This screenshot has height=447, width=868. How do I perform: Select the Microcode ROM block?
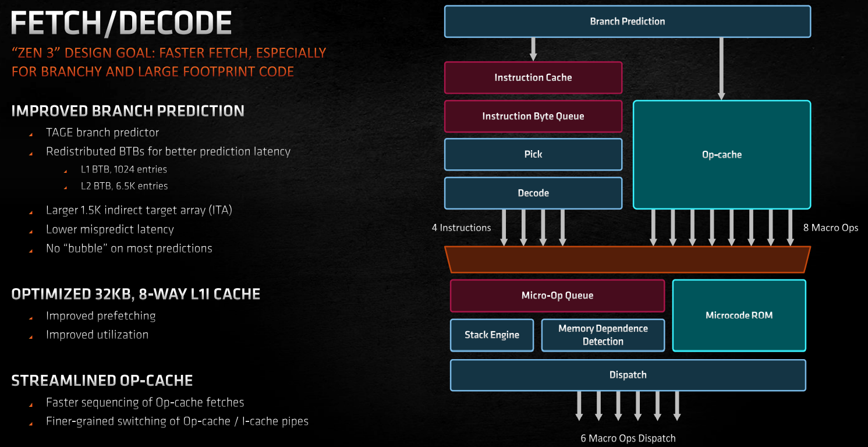point(739,315)
